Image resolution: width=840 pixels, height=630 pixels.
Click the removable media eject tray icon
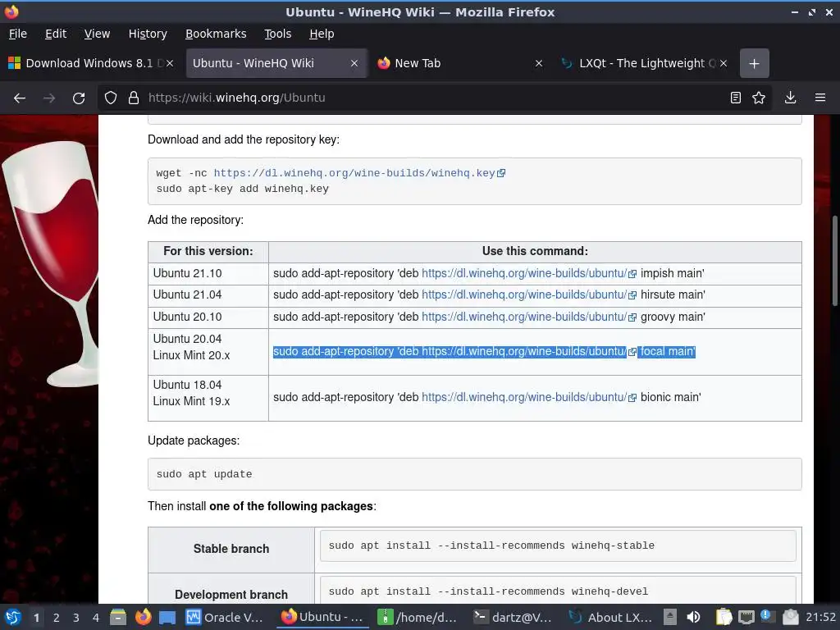coord(670,617)
